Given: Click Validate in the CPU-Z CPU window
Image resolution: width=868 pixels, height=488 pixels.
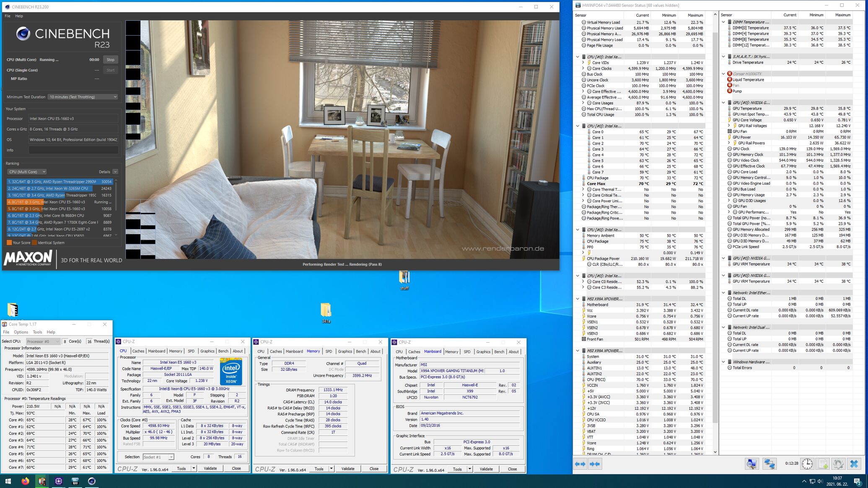Looking at the screenshot, I should 210,468.
